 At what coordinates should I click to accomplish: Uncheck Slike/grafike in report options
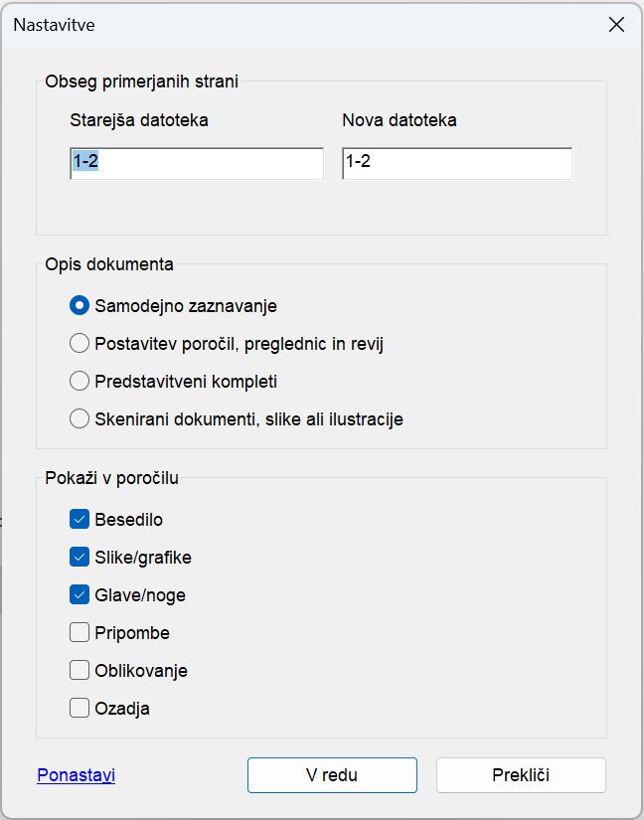(x=79, y=558)
